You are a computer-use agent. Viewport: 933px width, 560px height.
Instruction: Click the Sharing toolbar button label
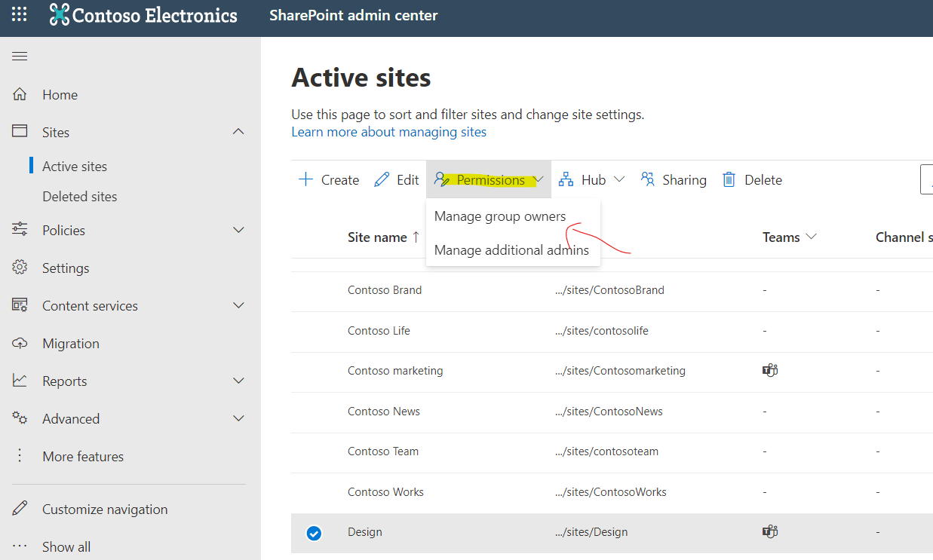pos(684,179)
